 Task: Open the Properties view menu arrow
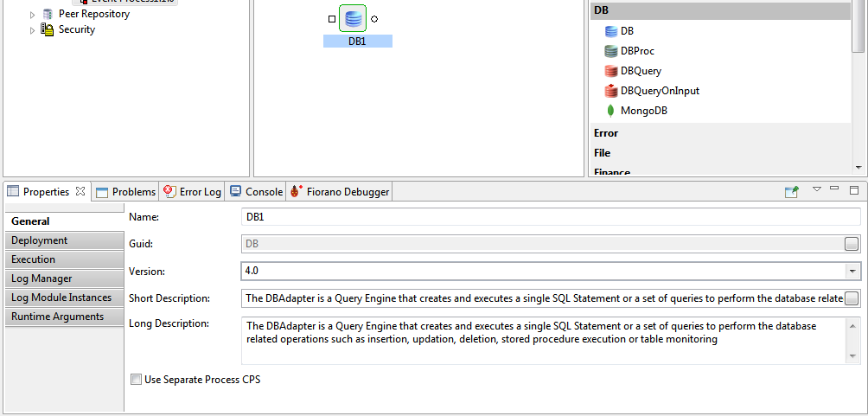[x=816, y=189]
